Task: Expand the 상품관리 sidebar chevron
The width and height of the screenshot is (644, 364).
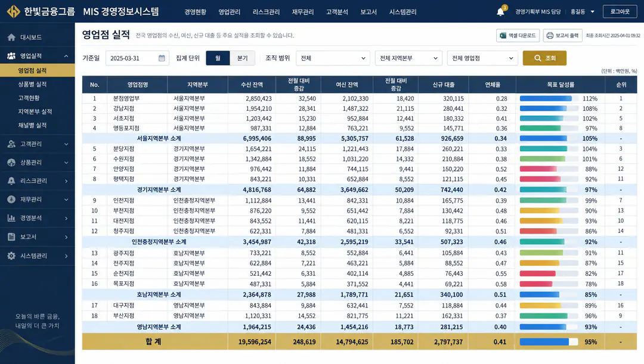Action: click(x=66, y=163)
